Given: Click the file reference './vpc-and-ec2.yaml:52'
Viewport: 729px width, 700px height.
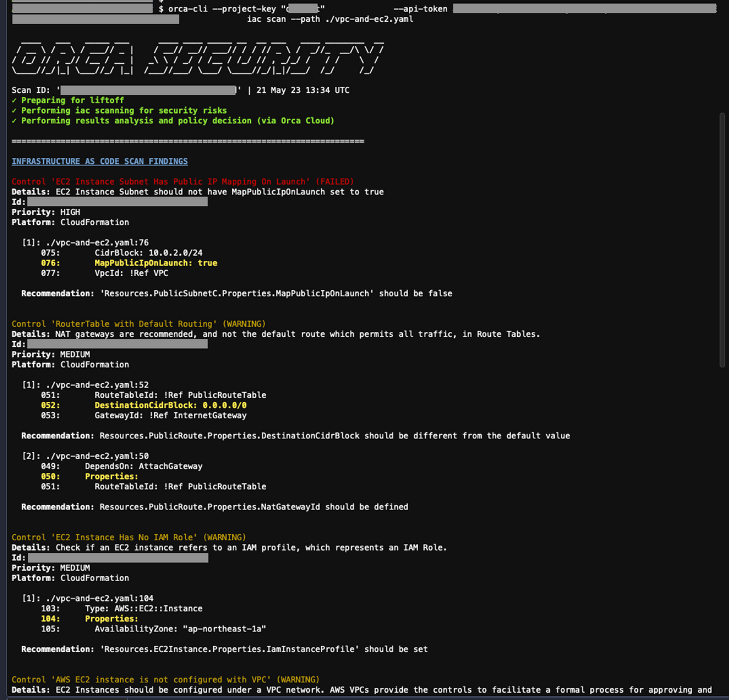Looking at the screenshot, I should point(98,384).
